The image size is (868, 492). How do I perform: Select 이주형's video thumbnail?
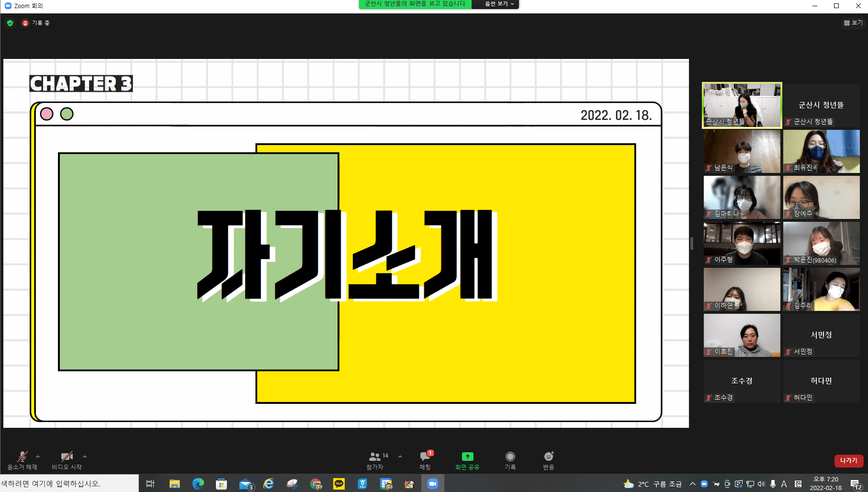[742, 243]
